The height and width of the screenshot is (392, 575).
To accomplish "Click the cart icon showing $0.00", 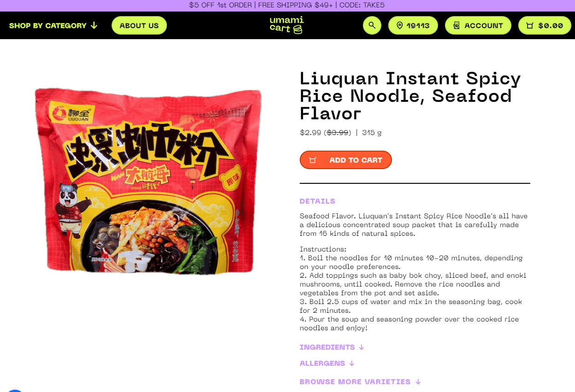I will click(x=530, y=25).
